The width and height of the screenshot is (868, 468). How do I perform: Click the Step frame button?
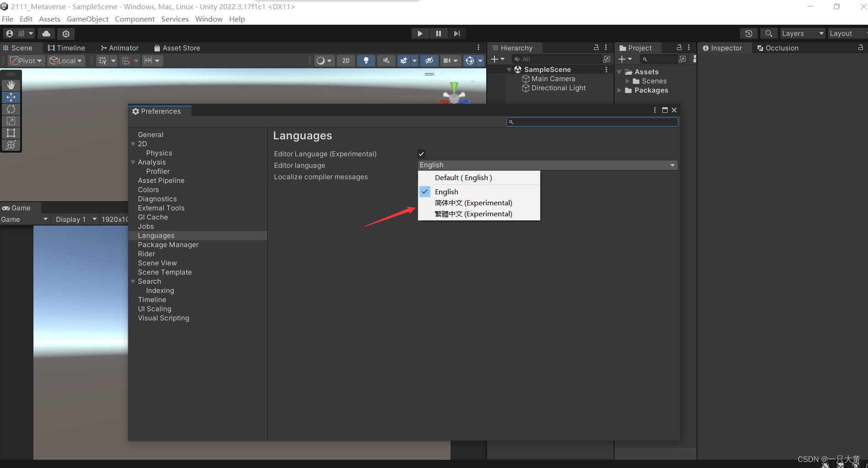pyautogui.click(x=457, y=33)
